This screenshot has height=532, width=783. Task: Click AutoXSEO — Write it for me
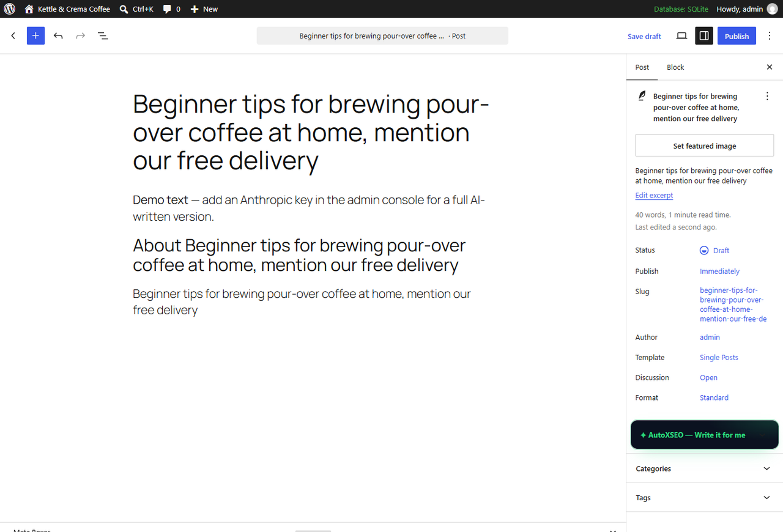point(705,435)
